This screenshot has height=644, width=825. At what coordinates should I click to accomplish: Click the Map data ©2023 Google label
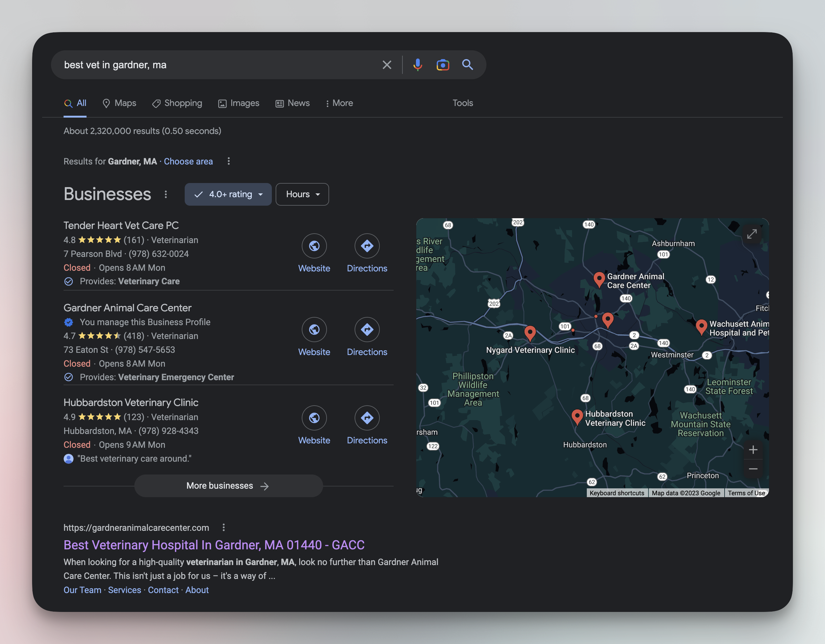pyautogui.click(x=686, y=493)
